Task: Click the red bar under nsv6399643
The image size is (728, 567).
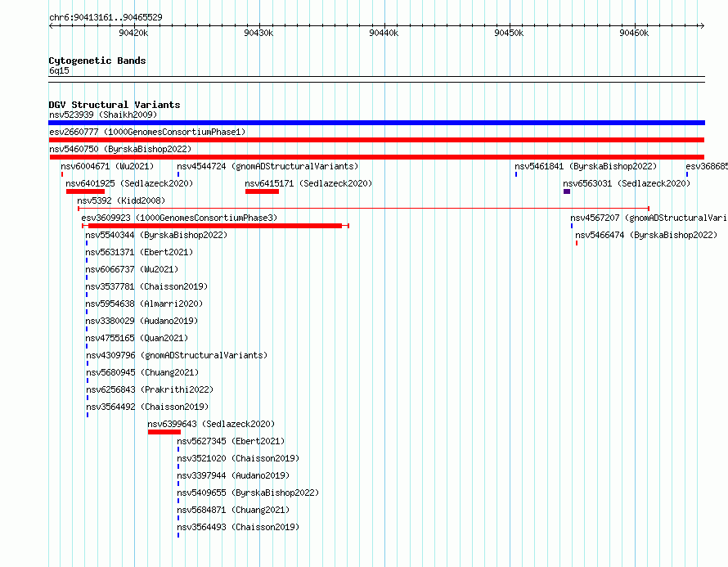Action: 164,432
